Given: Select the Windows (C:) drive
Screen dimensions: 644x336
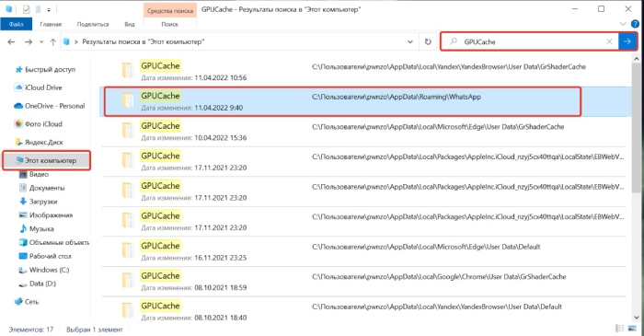Looking at the screenshot, I should 44,270.
